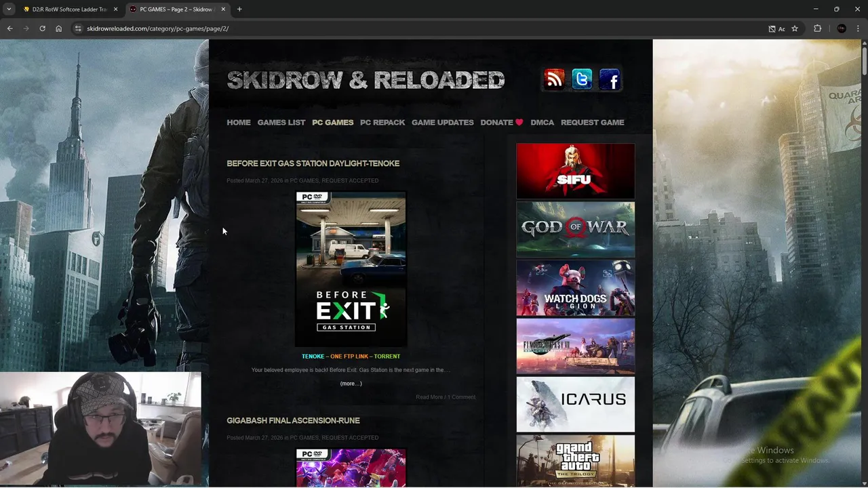868x488 pixels.
Task: Open the Grand Theft Auto Trilogy banner
Action: tap(576, 461)
